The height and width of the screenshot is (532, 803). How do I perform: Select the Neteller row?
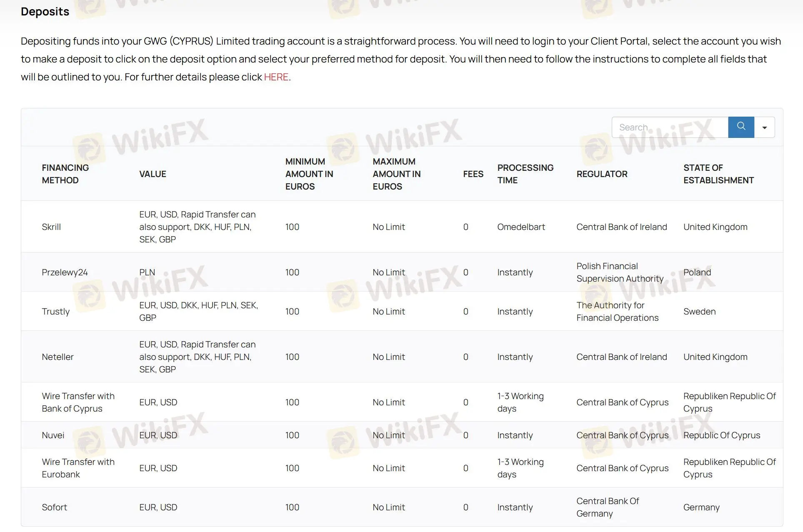[58, 357]
